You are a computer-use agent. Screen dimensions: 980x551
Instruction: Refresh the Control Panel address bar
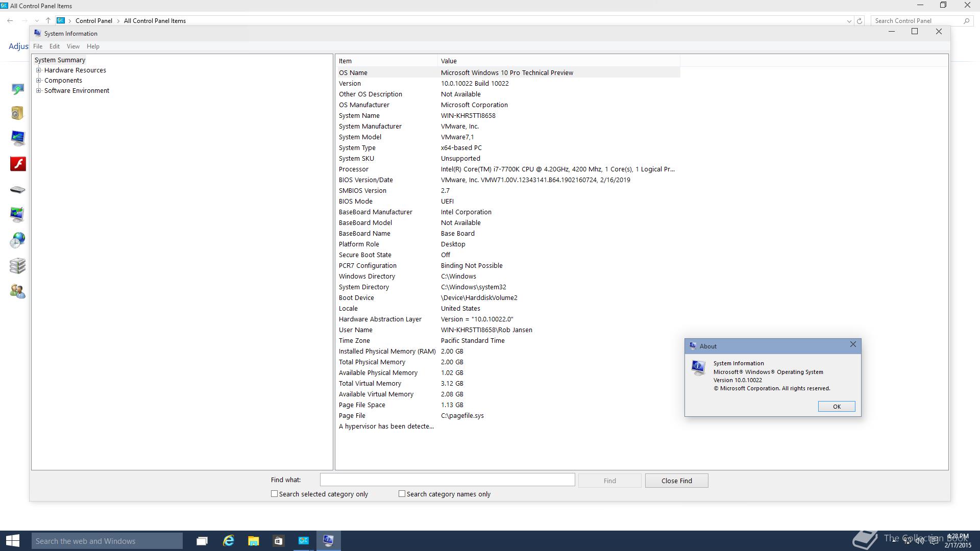pyautogui.click(x=860, y=21)
